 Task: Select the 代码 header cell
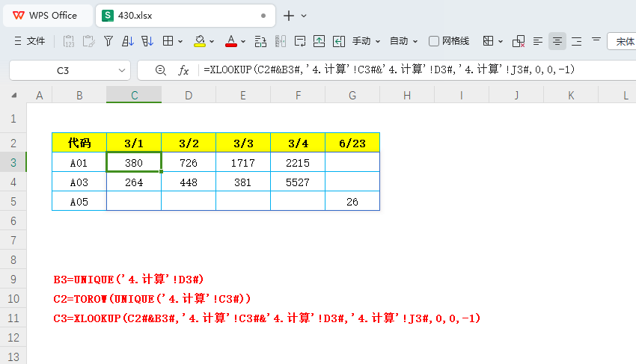[79, 143]
